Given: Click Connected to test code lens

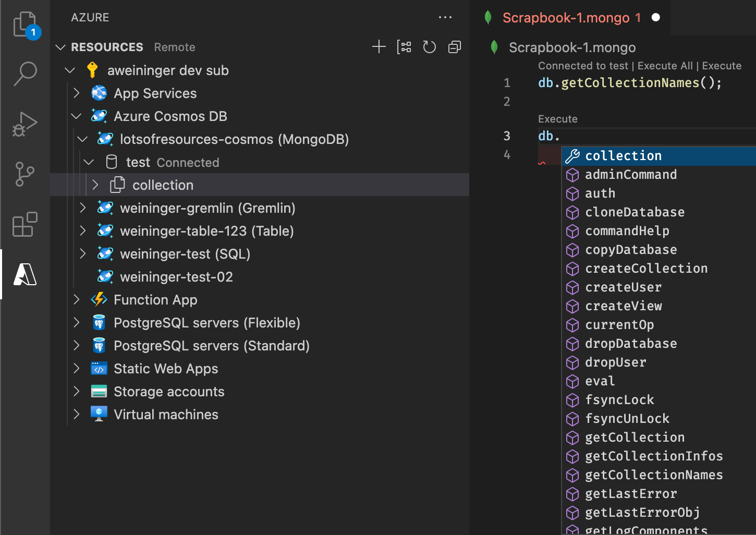Looking at the screenshot, I should pyautogui.click(x=583, y=66).
